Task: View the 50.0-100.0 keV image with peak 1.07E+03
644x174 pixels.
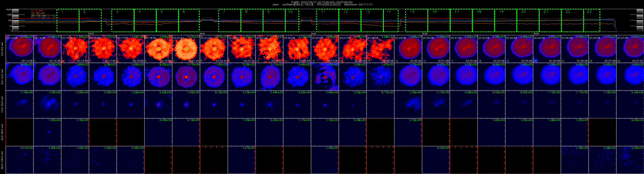Action: coord(241,160)
